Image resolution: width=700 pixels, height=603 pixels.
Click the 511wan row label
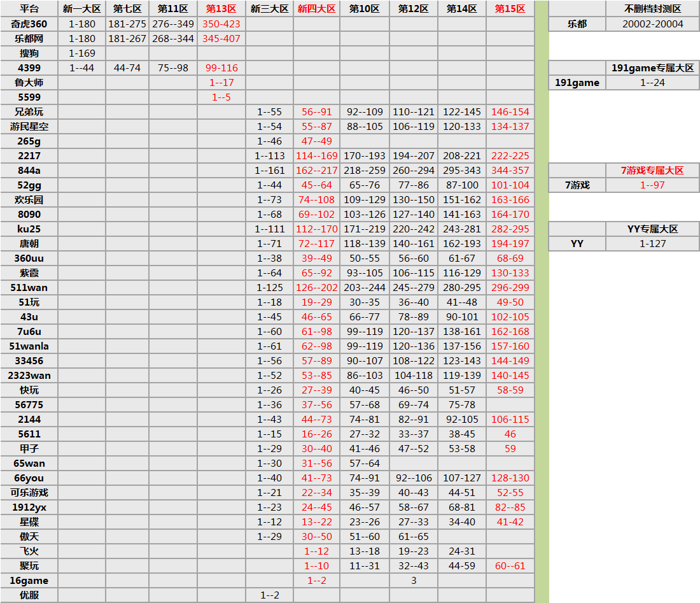29,288
